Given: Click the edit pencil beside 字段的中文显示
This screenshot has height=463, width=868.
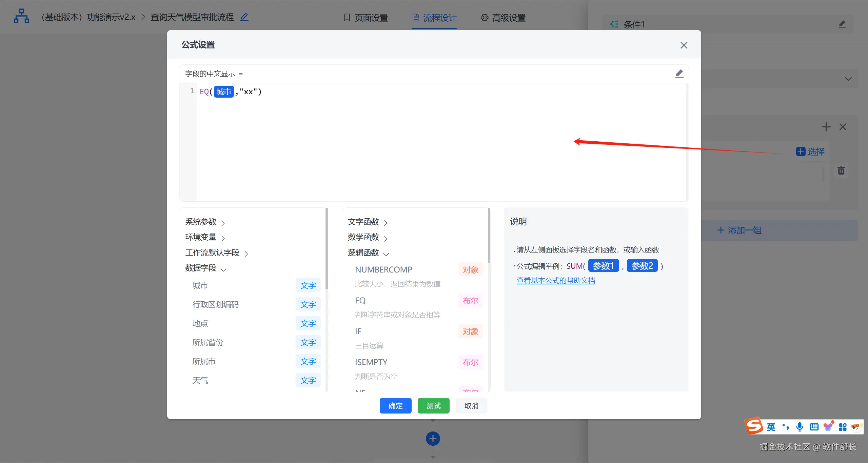Looking at the screenshot, I should (679, 74).
